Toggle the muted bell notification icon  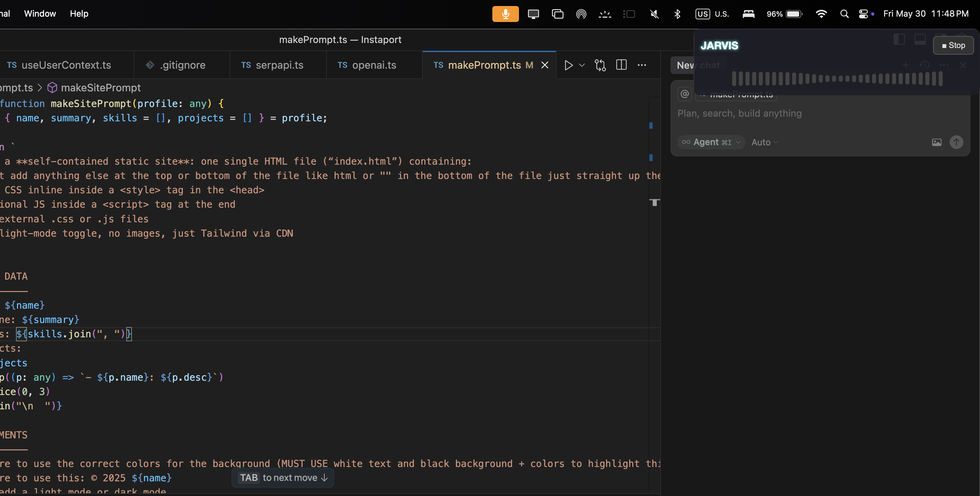click(654, 14)
